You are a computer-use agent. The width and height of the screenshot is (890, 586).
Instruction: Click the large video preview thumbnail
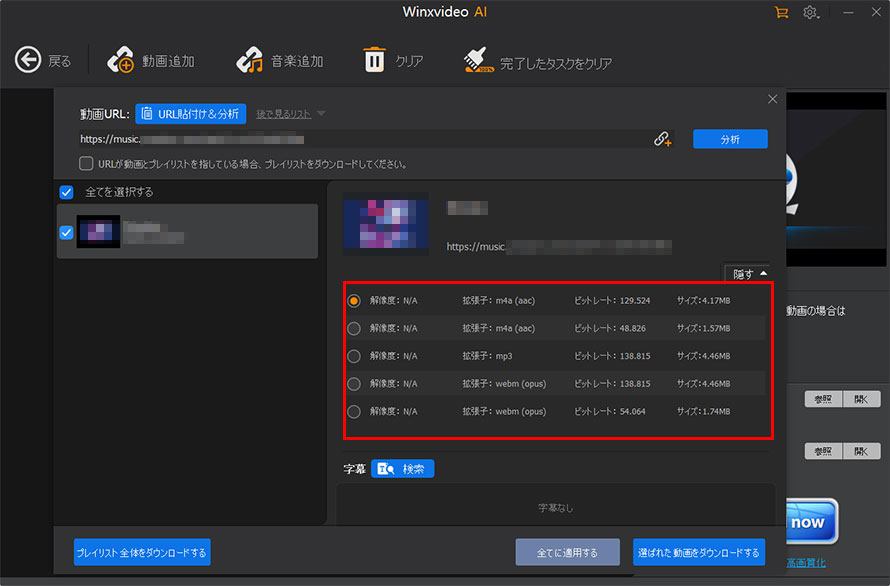pyautogui.click(x=385, y=224)
